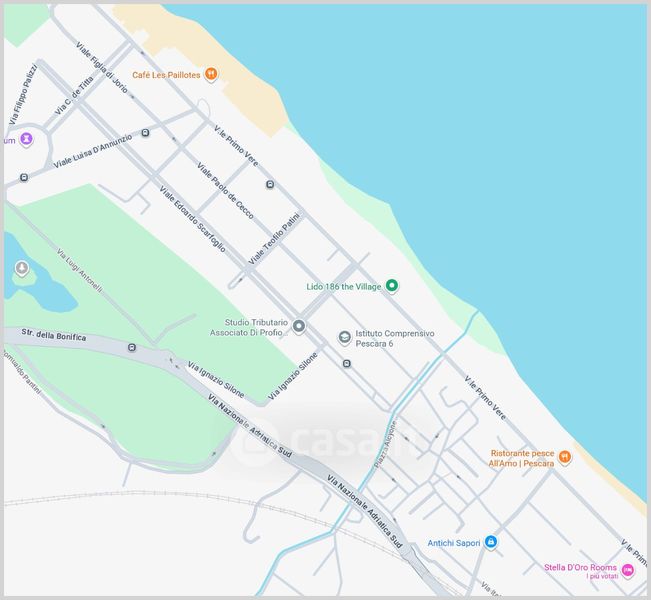Select the Lido 186 the Village marker
651x600 pixels.
(x=392, y=286)
